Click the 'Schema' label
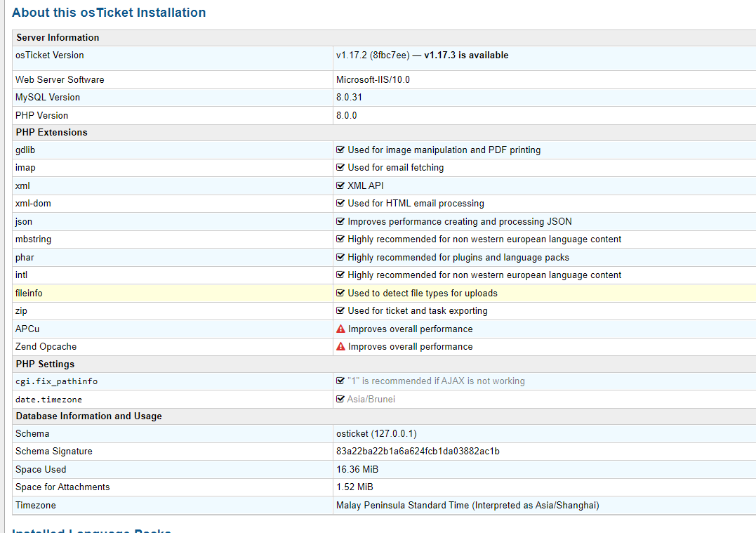Viewport: 756px width, 533px height. [x=32, y=434]
